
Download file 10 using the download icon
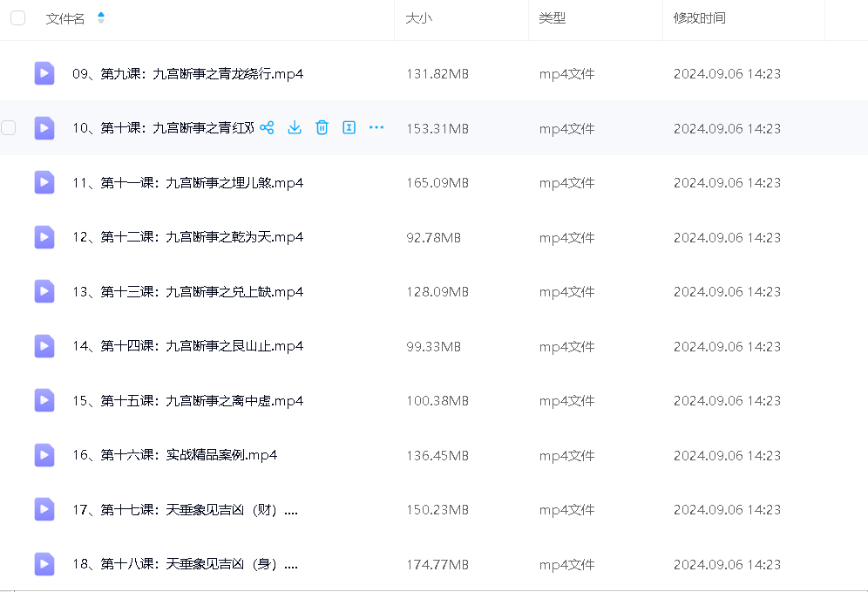point(295,128)
